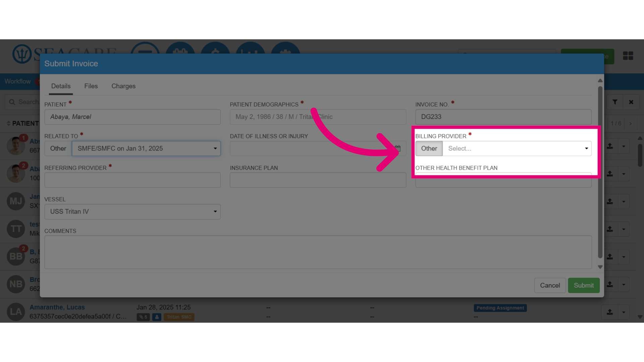Open the Related To SMFE/SMFC dropdown

tap(146, 148)
